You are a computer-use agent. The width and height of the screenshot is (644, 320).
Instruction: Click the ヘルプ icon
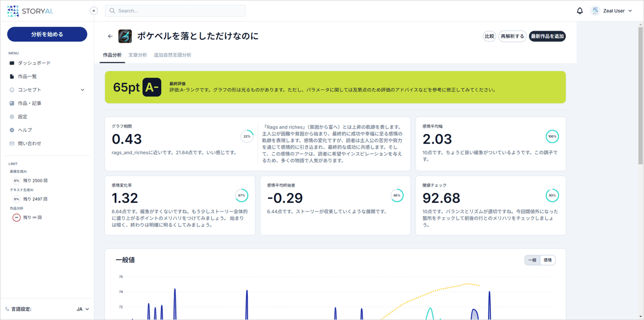[x=12, y=130]
